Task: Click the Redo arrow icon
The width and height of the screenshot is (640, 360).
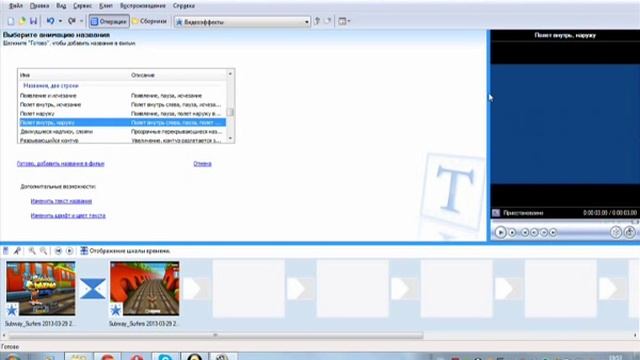Action: (x=72, y=21)
